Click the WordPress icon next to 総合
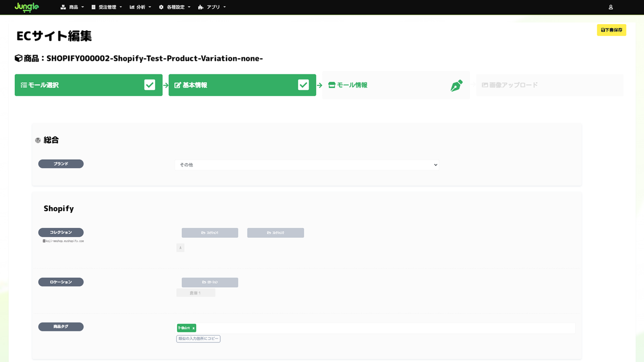This screenshot has height=362, width=644. point(38,141)
